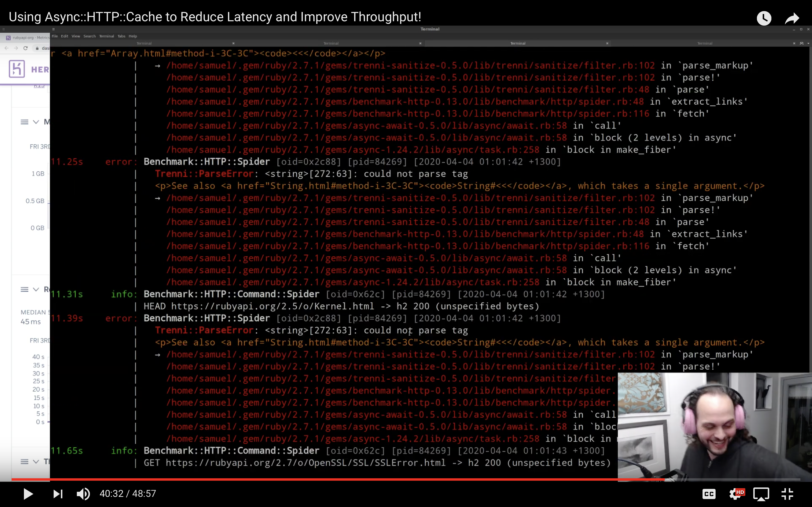Collapse the Response time chart with its chevron
Image resolution: width=812 pixels, height=507 pixels.
pos(36,289)
